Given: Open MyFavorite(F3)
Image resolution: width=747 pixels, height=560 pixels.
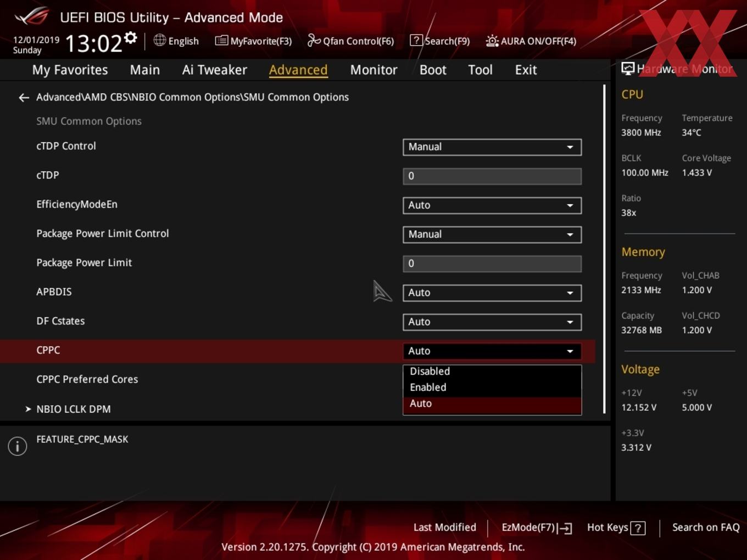Looking at the screenshot, I should pyautogui.click(x=253, y=41).
